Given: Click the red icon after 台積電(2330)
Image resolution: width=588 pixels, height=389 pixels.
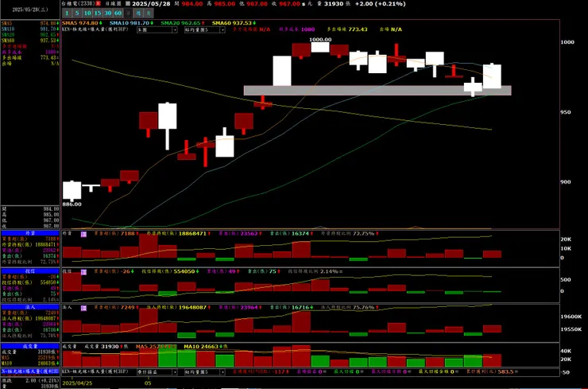Looking at the screenshot, I should (x=99, y=3).
